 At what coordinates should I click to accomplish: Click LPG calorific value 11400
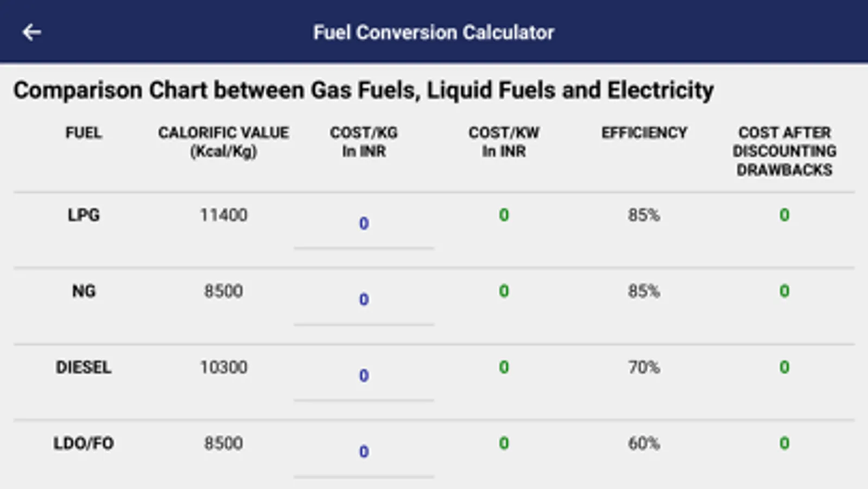click(224, 215)
